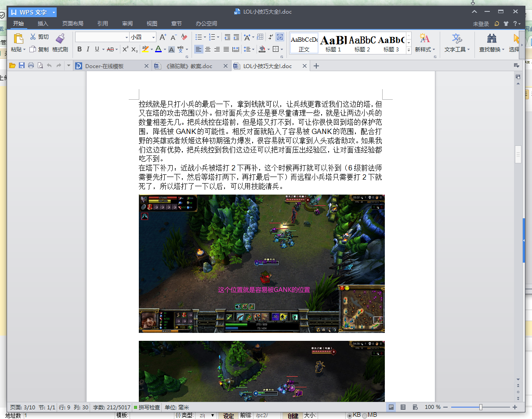Switch to the 插入 ribbon tab
Screen dimensions: 532x419
43,24
